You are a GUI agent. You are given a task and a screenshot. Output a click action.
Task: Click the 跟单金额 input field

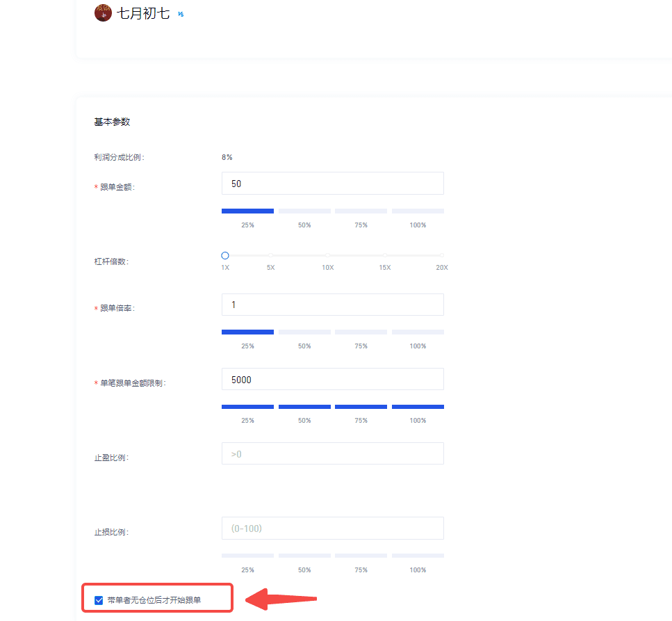(x=332, y=184)
